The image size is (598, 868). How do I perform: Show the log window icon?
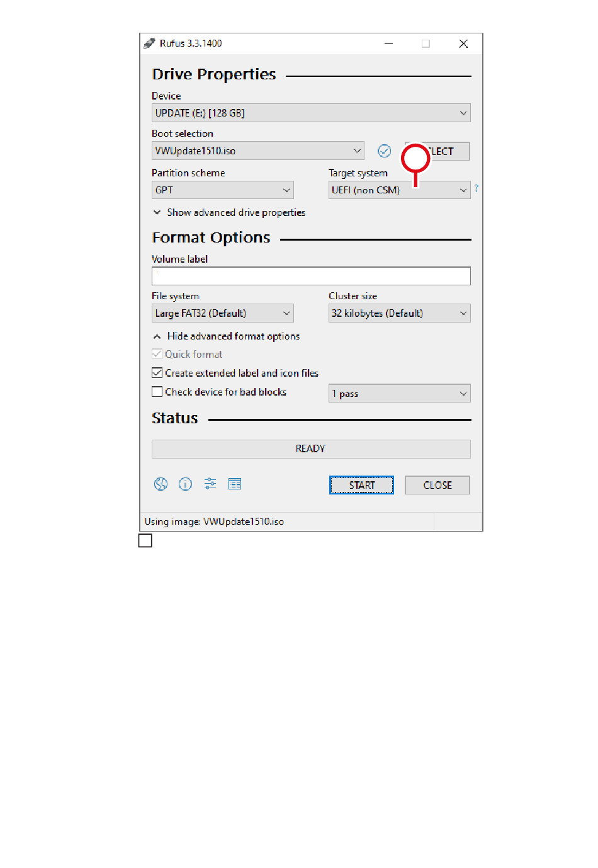235,484
